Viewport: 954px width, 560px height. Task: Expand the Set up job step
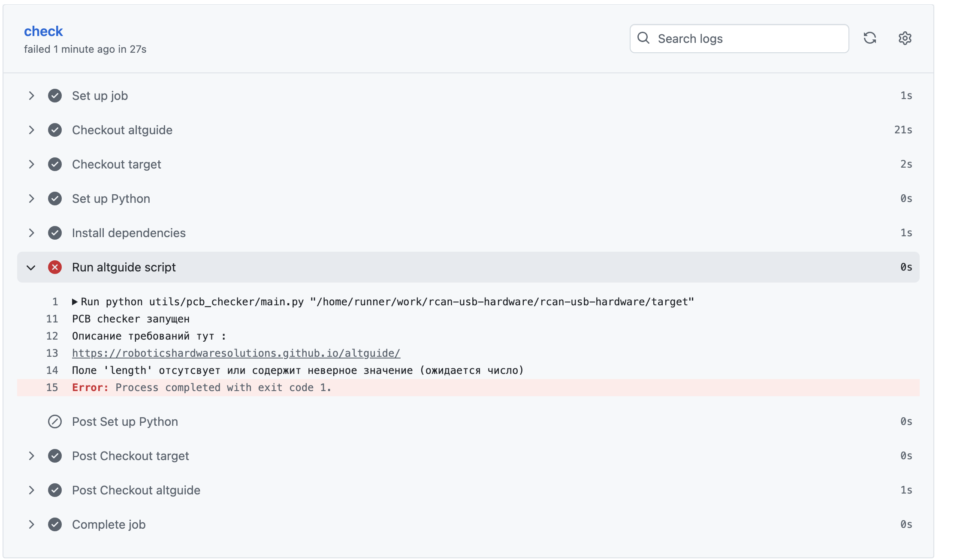coord(31,96)
